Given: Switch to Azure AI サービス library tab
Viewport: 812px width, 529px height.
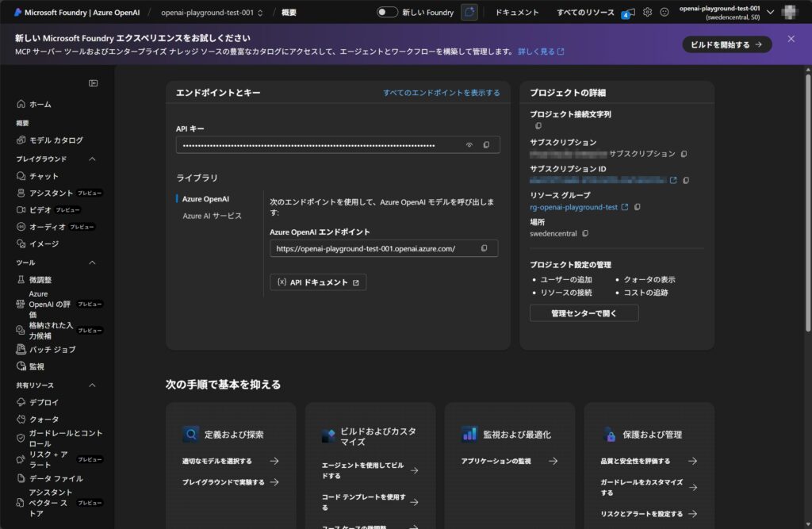Looking at the screenshot, I should tap(212, 216).
